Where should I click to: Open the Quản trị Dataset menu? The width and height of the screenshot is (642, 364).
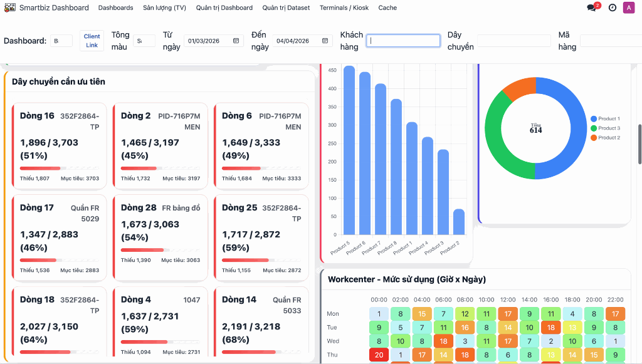(286, 8)
